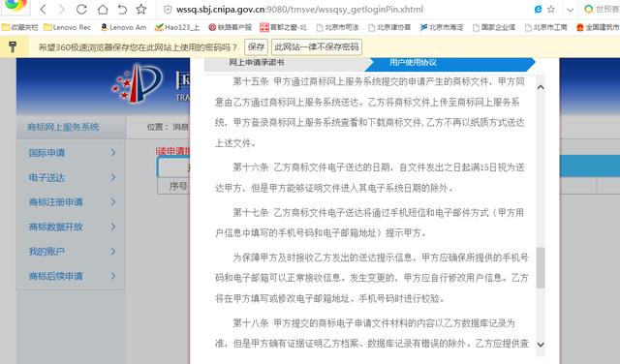Image resolution: width=620 pixels, height=364 pixels.
Task: Open the 国家企业信 bookmark
Action: 494,27
